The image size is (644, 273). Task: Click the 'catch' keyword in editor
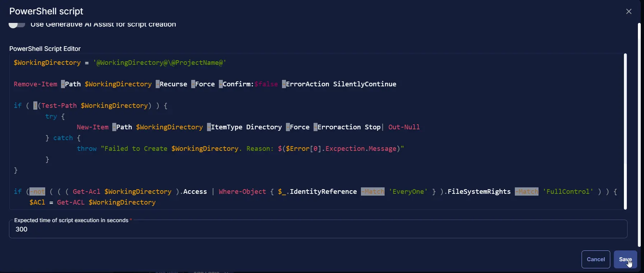click(x=63, y=138)
